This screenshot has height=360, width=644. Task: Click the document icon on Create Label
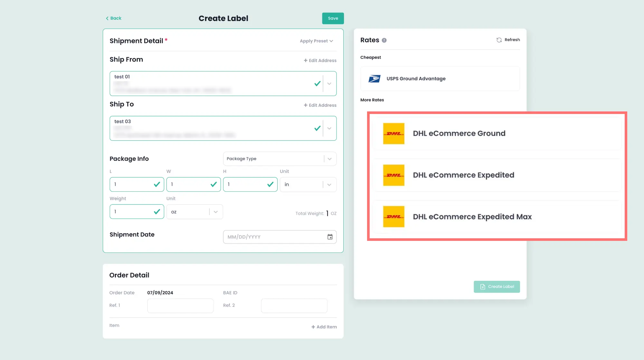(483, 287)
